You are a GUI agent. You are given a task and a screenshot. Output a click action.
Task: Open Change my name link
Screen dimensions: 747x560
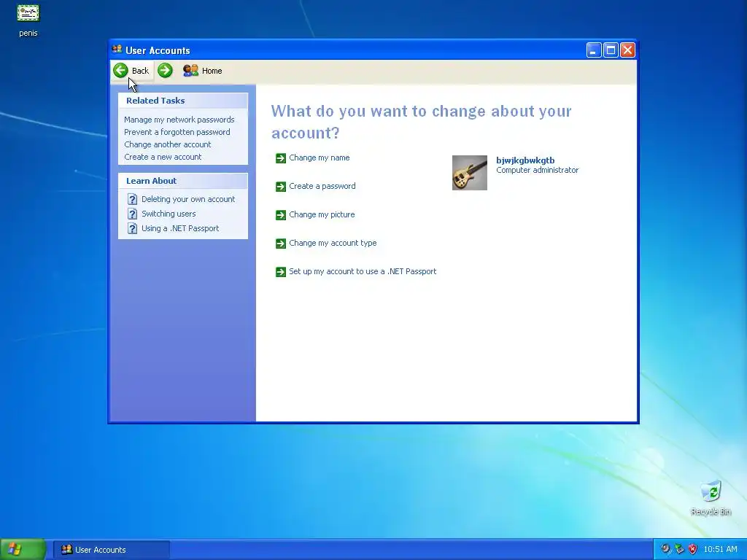320,157
